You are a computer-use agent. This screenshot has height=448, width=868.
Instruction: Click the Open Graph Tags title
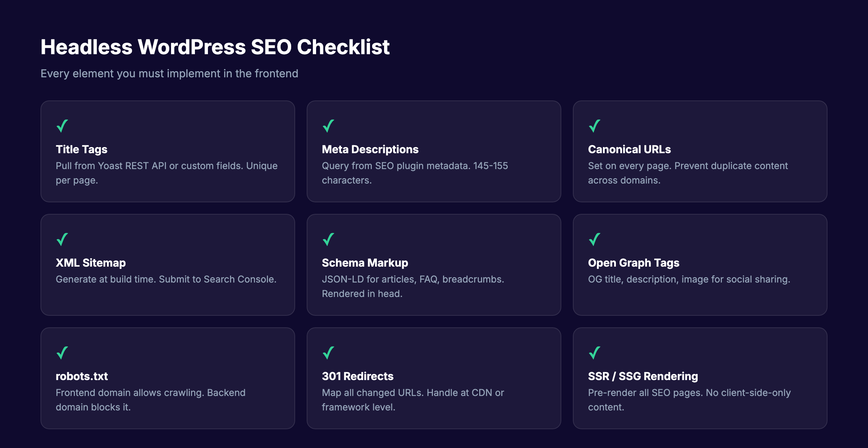pyautogui.click(x=634, y=263)
